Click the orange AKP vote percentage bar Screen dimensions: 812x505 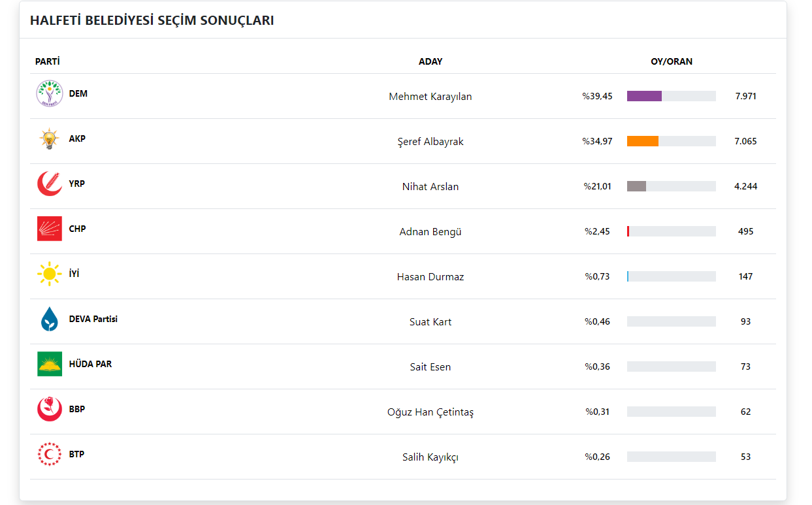pos(642,141)
